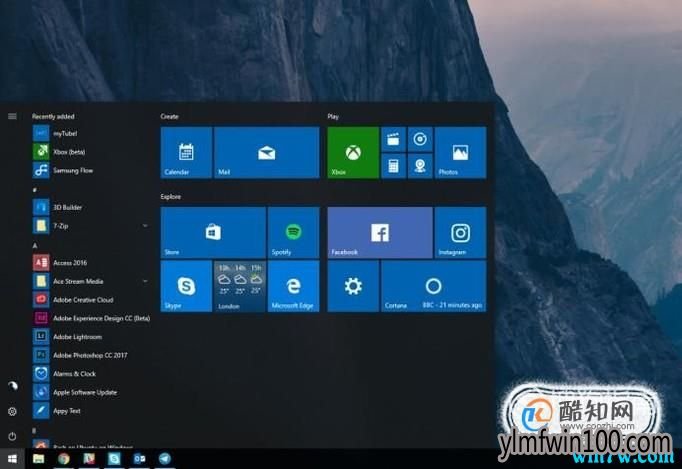This screenshot has width=682, height=469.
Task: Launch the Skype tile
Action: [x=186, y=286]
